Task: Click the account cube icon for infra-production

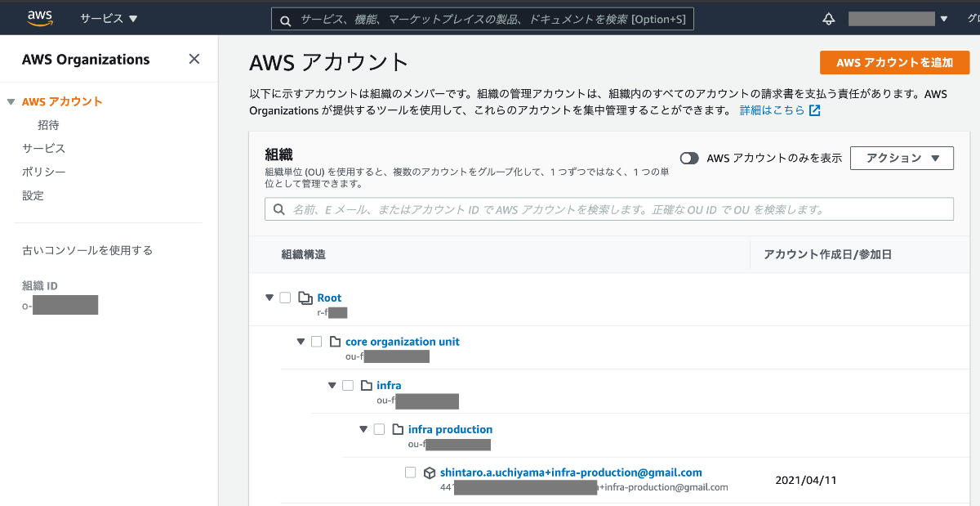Action: click(x=430, y=472)
